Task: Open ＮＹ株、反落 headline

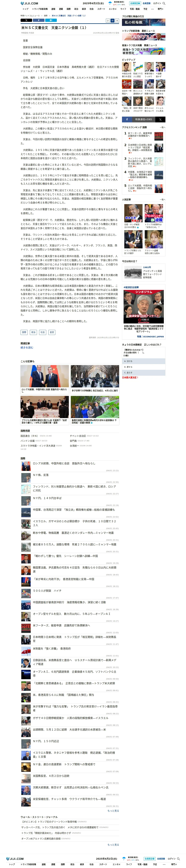Action: (x=41, y=475)
